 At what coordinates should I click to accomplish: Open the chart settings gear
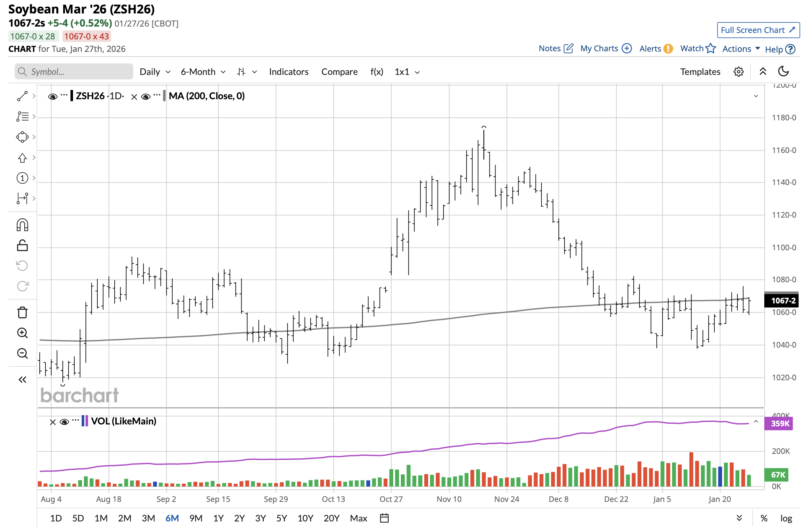click(x=738, y=72)
